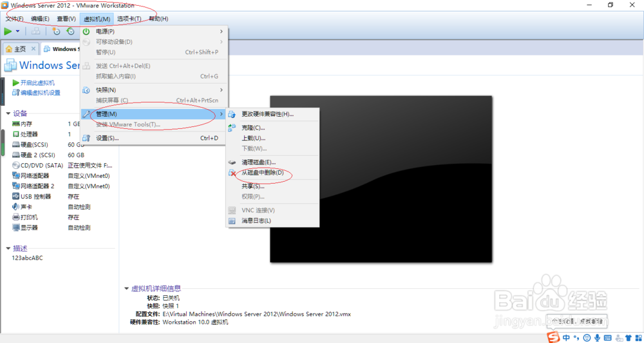This screenshot has width=644, height=343.
Task: Choose 从磁盘中删除(D) in the submenu
Action: (x=272, y=173)
